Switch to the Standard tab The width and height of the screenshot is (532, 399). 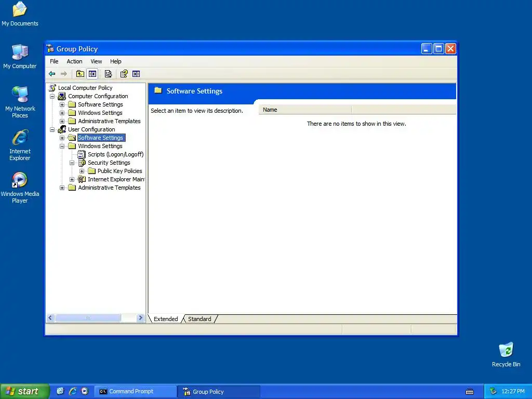(199, 319)
